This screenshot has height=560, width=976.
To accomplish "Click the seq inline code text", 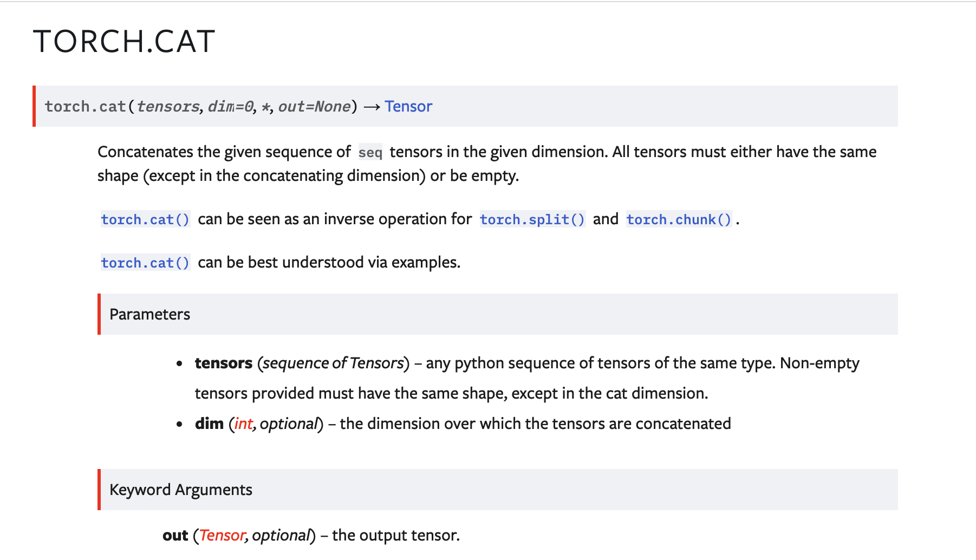I will (x=370, y=152).
